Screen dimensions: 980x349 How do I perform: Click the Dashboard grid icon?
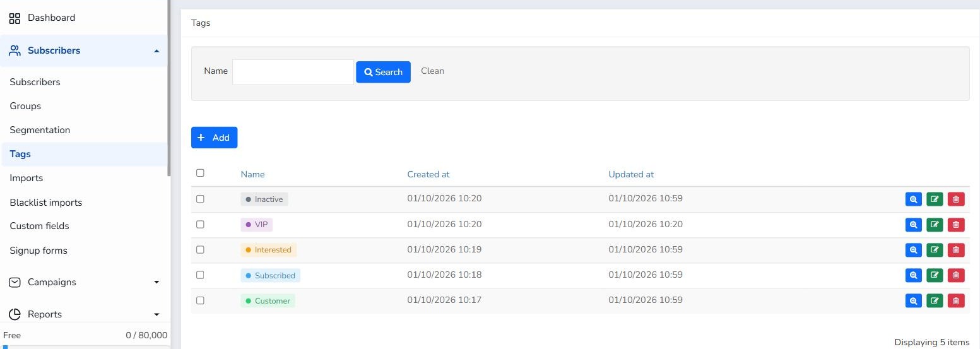coord(15,18)
